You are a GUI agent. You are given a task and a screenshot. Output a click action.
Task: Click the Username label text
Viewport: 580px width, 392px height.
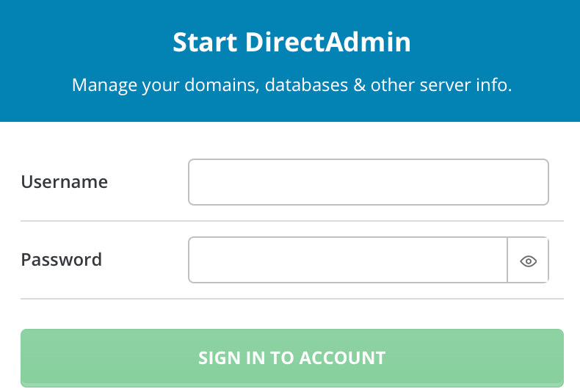[64, 182]
